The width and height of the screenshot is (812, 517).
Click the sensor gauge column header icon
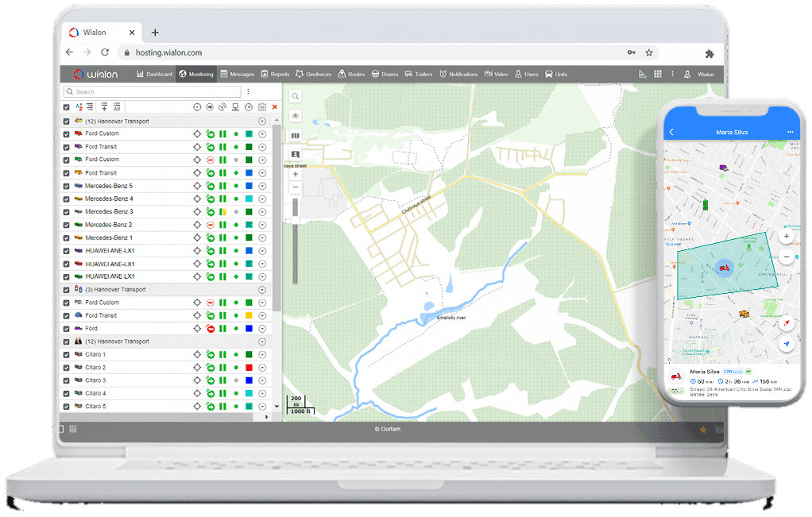[249, 107]
